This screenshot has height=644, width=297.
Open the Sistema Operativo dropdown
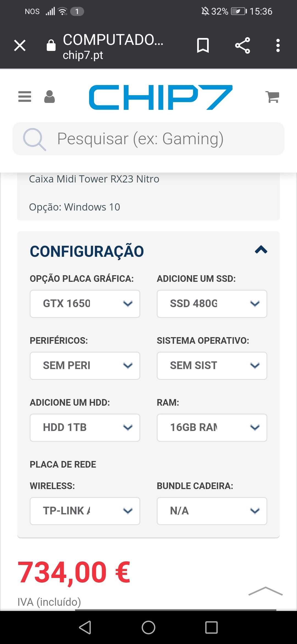point(212,366)
